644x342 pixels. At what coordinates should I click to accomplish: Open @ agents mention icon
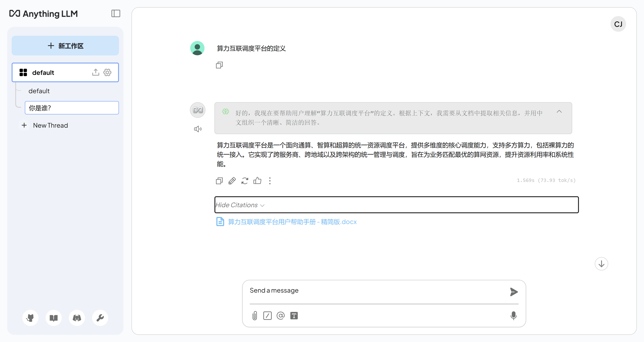(x=280, y=316)
